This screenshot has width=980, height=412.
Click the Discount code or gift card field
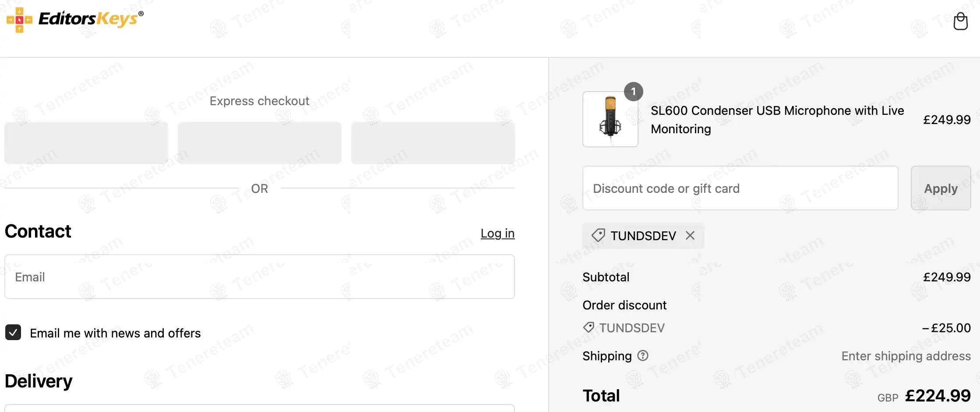(740, 188)
